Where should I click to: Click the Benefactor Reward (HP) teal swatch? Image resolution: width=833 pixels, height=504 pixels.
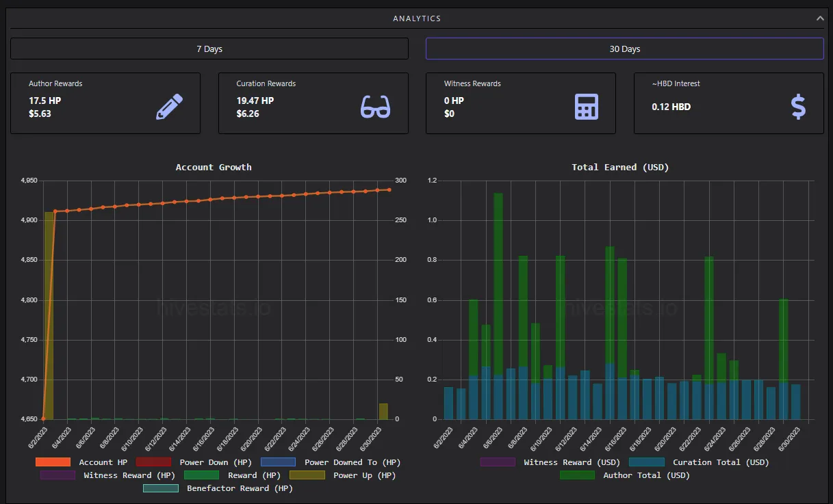point(160,488)
